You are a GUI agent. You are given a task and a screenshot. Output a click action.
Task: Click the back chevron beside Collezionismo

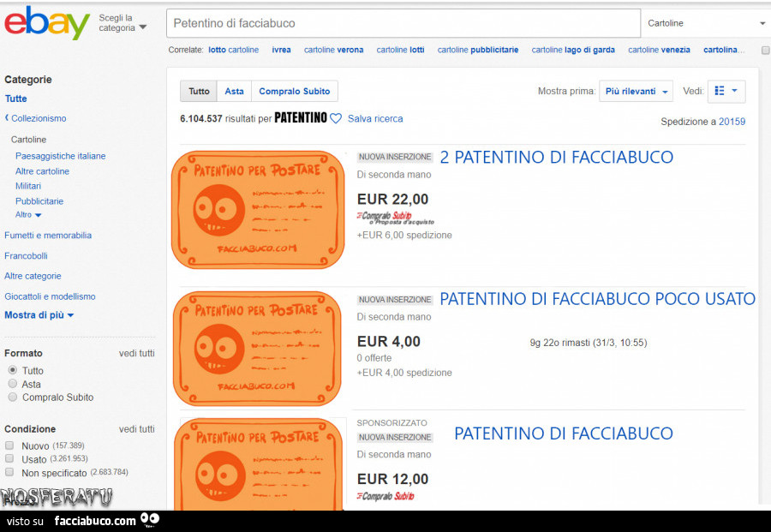point(7,118)
